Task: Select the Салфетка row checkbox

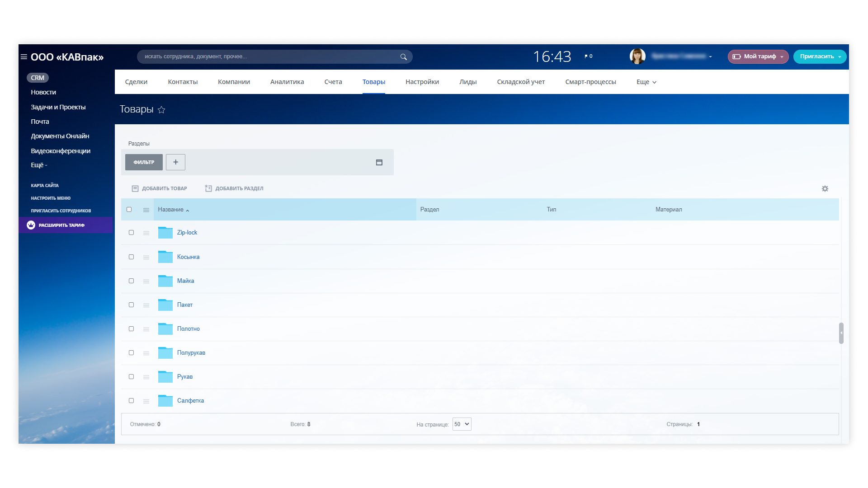Action: pyautogui.click(x=132, y=401)
